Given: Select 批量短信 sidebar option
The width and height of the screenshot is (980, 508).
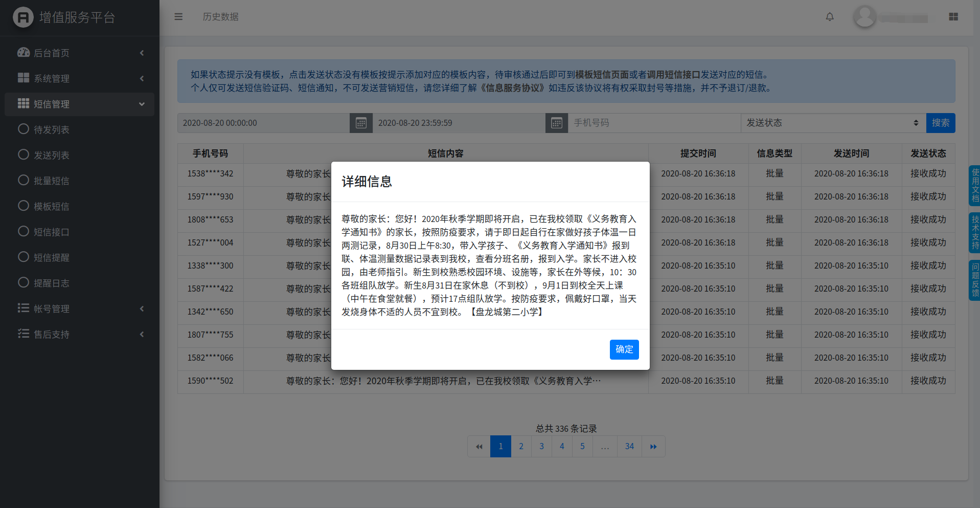Looking at the screenshot, I should (51, 181).
